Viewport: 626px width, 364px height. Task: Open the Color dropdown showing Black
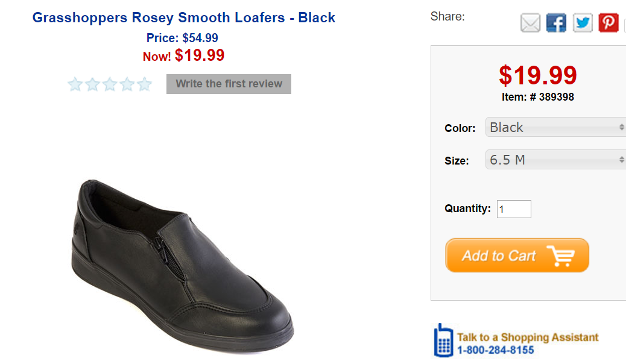(x=555, y=128)
